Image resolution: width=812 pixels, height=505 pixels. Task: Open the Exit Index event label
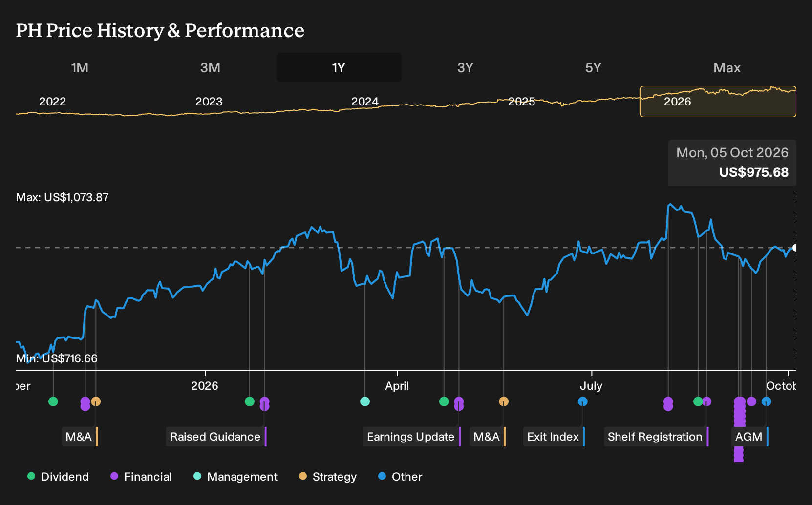[554, 437]
